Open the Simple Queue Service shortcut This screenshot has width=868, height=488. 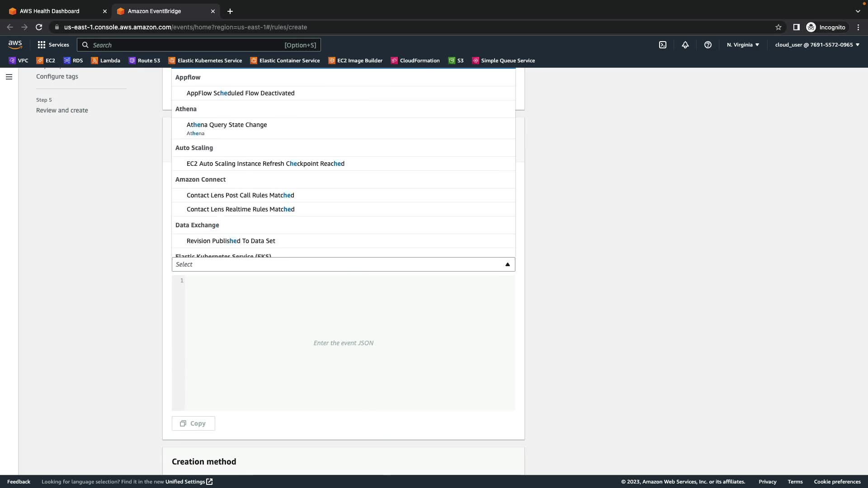coord(503,61)
